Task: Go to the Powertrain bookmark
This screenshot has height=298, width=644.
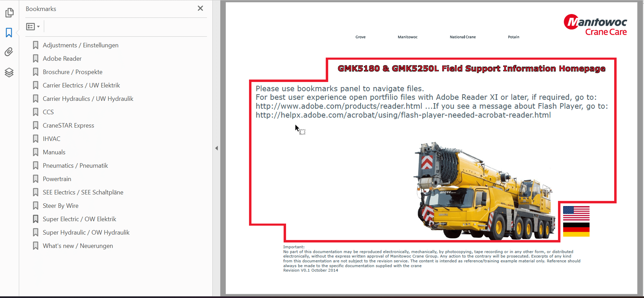Action: pos(57,179)
